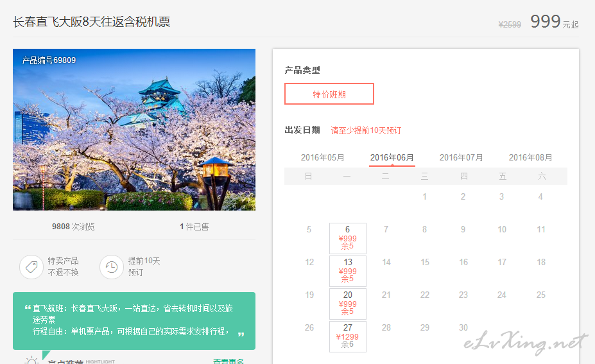
Task: Select departure date June 13 at ¥999
Action: click(348, 271)
